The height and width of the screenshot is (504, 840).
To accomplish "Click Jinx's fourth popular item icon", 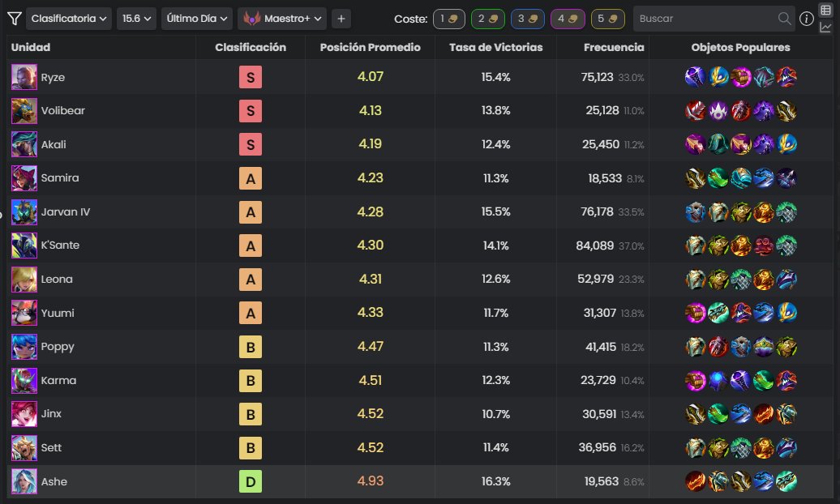I will click(x=764, y=414).
